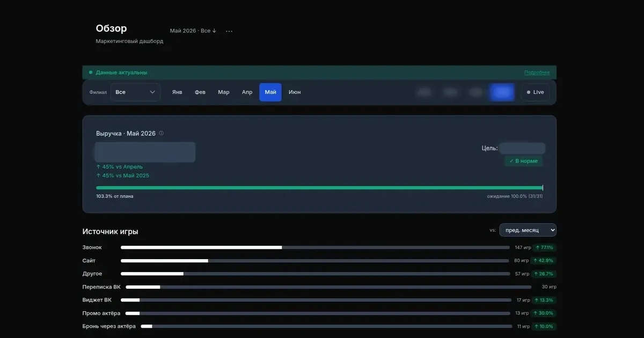Click the ↑ 42.9% growth badge for Сайт
Viewport: 644px width, 338px height.
[544, 261]
